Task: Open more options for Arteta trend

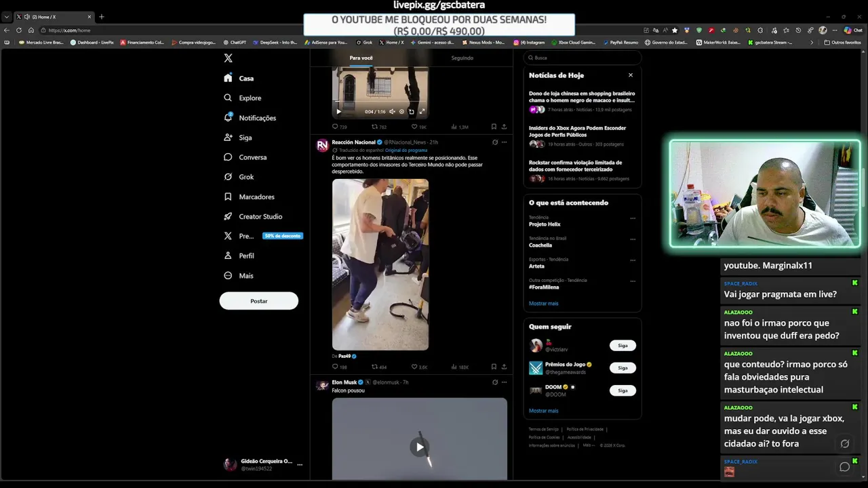Action: click(633, 260)
